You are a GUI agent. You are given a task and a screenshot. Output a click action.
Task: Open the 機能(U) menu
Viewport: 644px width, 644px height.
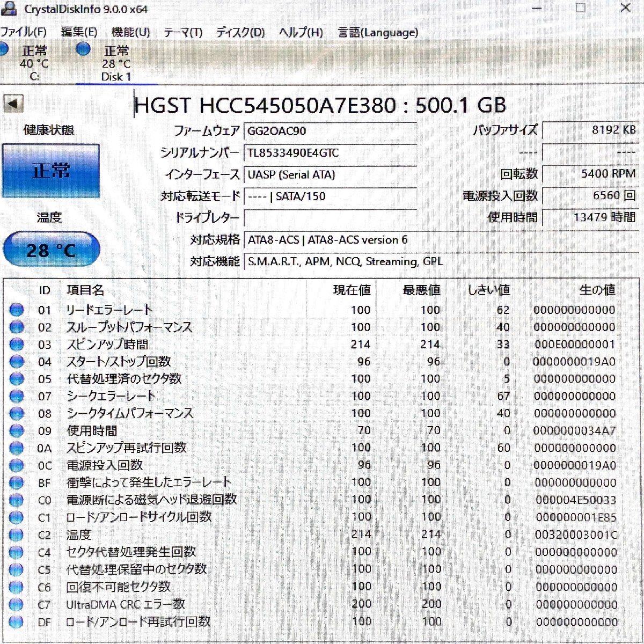(130, 32)
